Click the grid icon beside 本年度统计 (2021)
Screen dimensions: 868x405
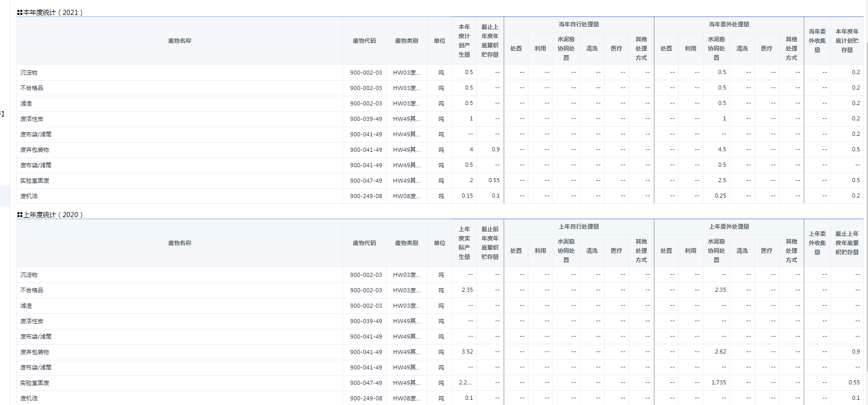pyautogui.click(x=20, y=12)
